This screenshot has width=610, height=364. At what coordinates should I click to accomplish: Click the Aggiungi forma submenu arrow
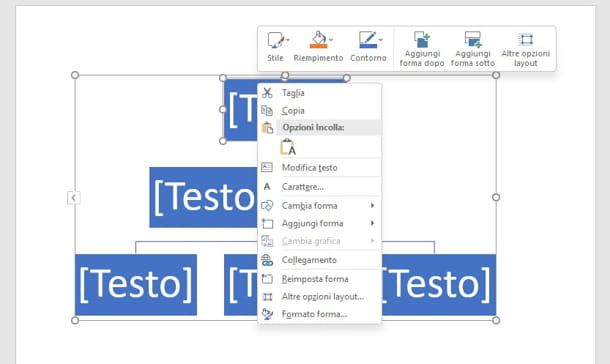[x=372, y=223]
